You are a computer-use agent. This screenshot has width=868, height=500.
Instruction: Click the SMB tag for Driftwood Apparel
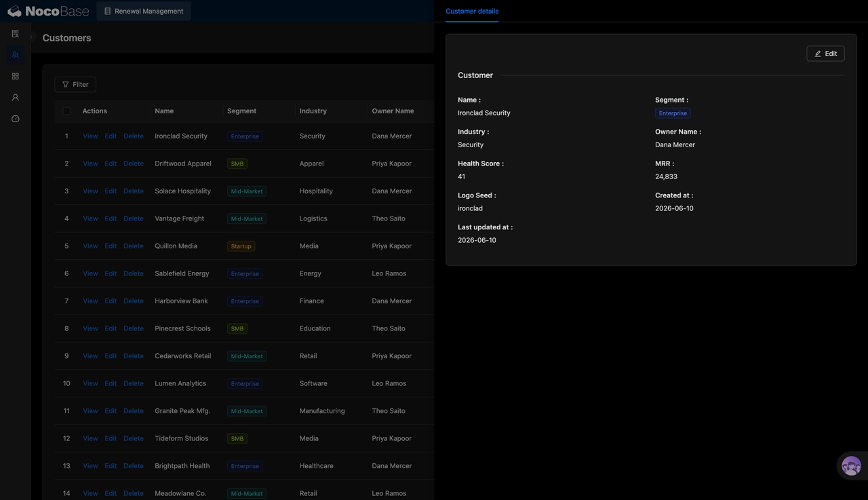coord(237,164)
